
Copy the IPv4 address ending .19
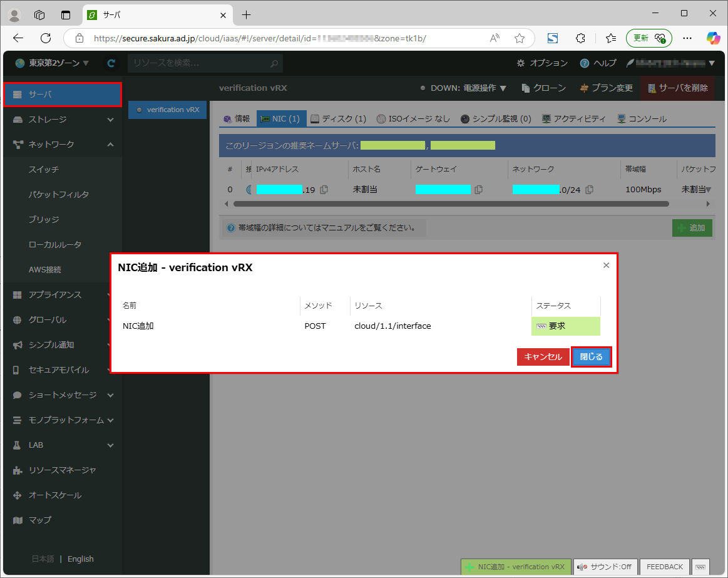[x=324, y=190]
